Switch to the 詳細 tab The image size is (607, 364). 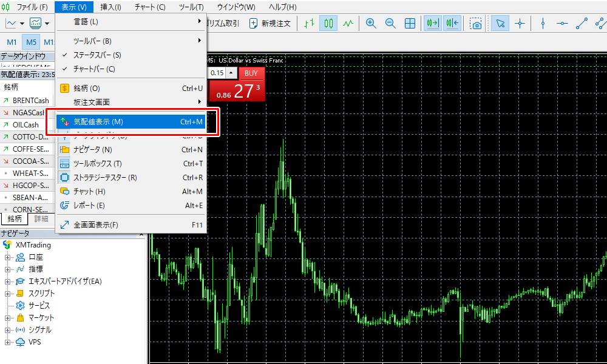click(41, 219)
